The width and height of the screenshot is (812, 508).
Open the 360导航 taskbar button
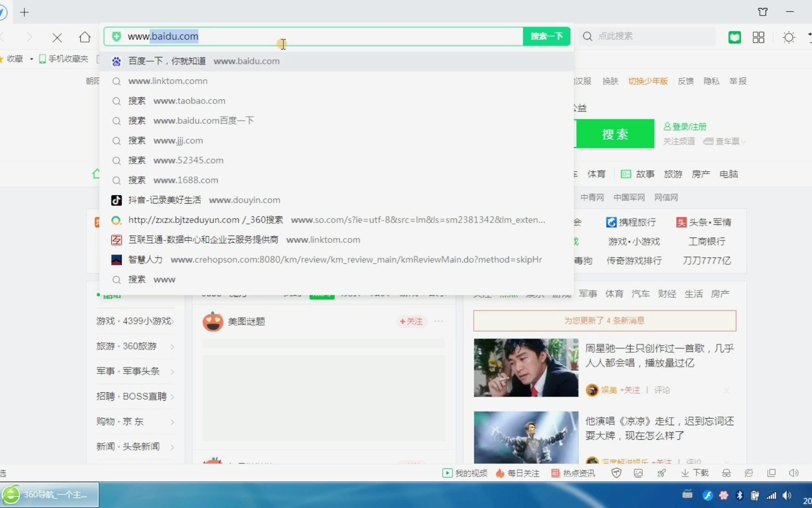tap(50, 495)
